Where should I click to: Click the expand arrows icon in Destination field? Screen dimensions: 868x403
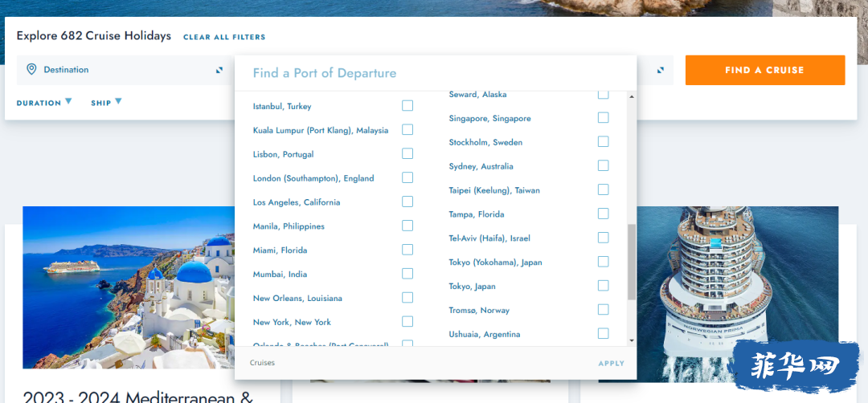coord(219,70)
